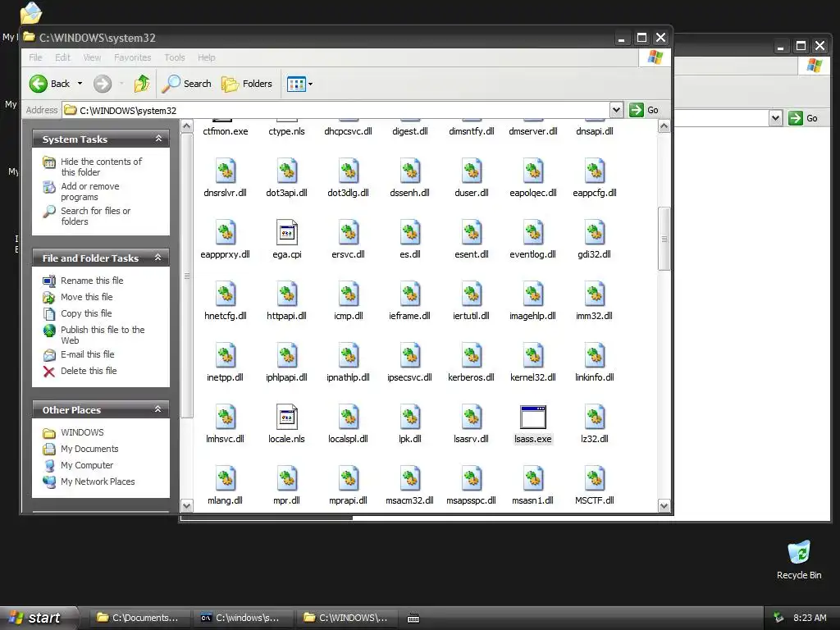
Task: Open Search from the toolbar
Action: (x=186, y=84)
